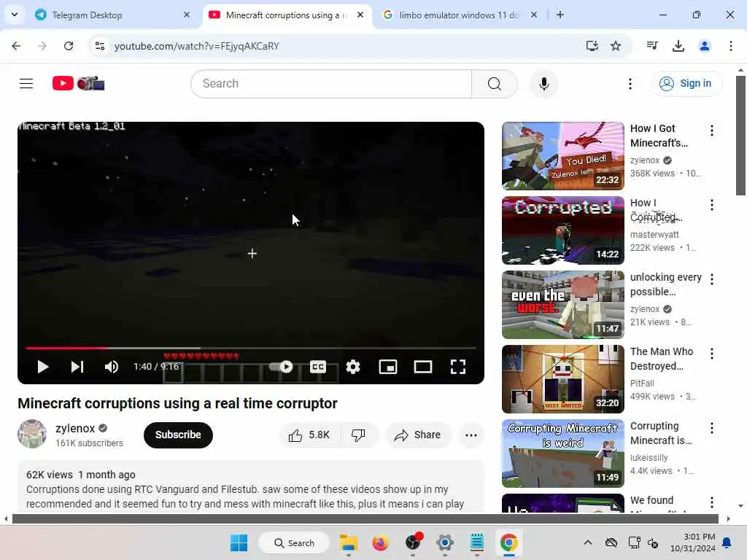This screenshot has width=747, height=560.
Task: Select the Minecraft corruptions YouTube tab
Action: point(286,15)
